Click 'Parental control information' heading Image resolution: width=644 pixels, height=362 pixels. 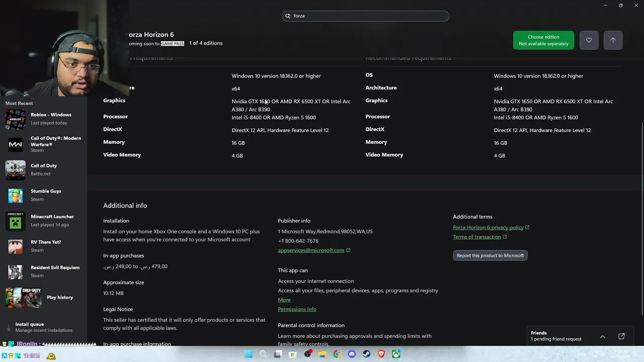311,325
